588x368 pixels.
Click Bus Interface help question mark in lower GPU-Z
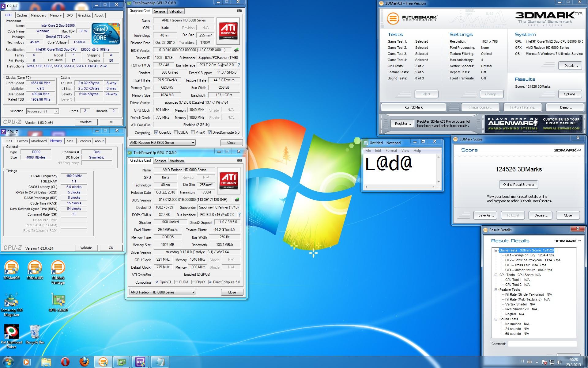(239, 215)
